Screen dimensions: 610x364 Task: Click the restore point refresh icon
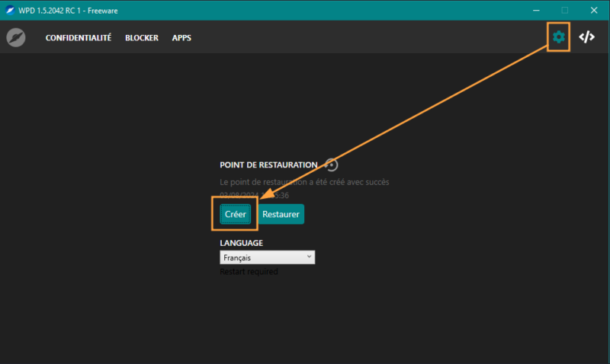(332, 164)
